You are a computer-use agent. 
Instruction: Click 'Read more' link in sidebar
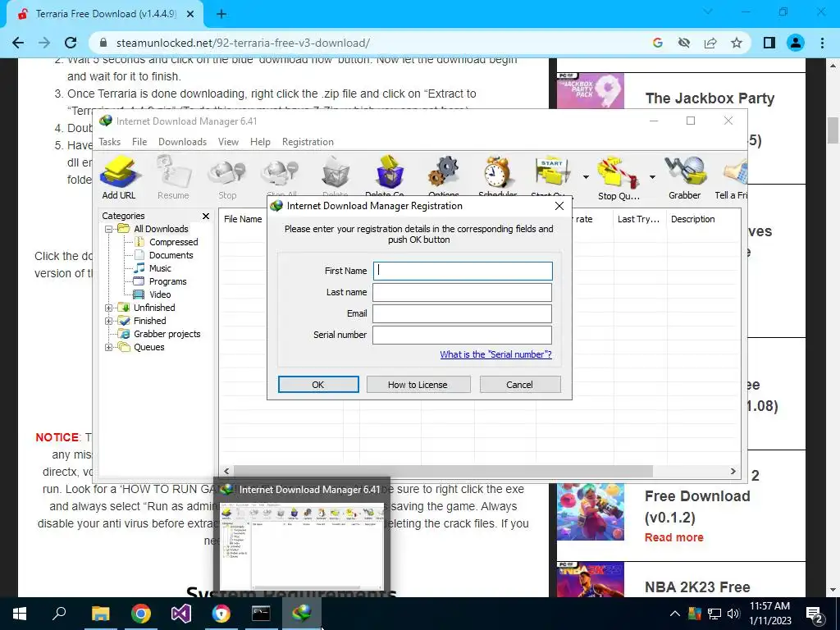674,537
